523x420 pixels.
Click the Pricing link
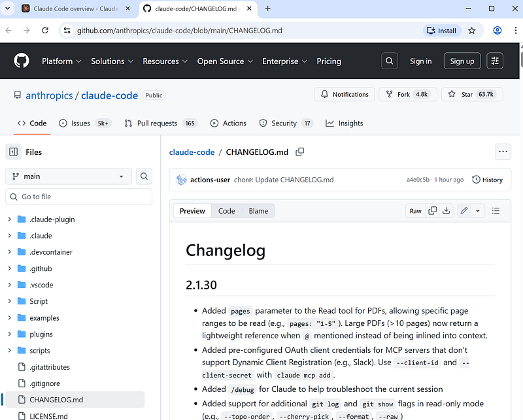(329, 61)
